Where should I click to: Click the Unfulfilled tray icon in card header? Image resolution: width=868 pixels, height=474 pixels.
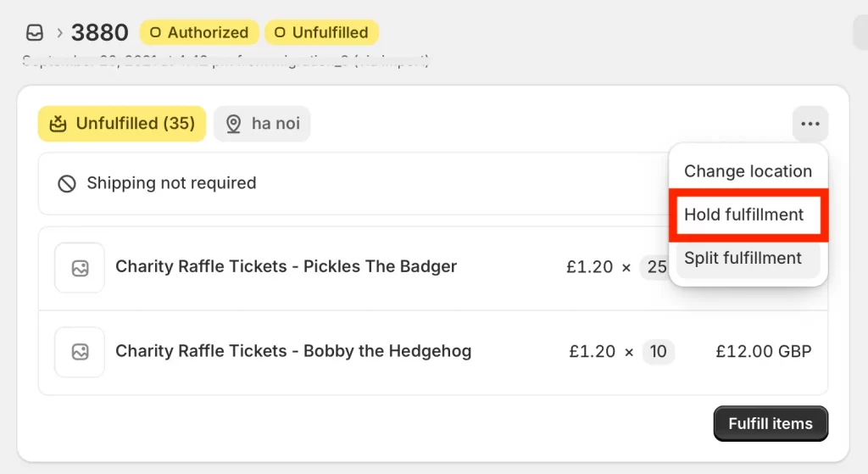[58, 124]
